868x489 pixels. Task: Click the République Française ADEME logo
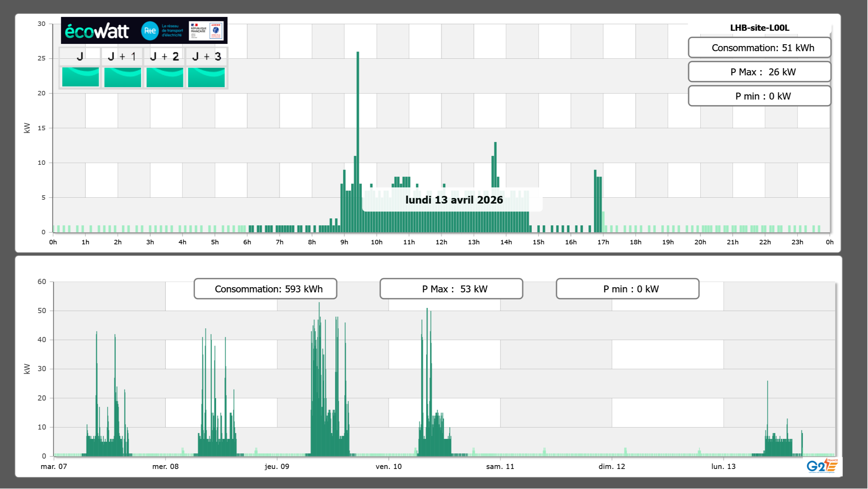tap(206, 31)
